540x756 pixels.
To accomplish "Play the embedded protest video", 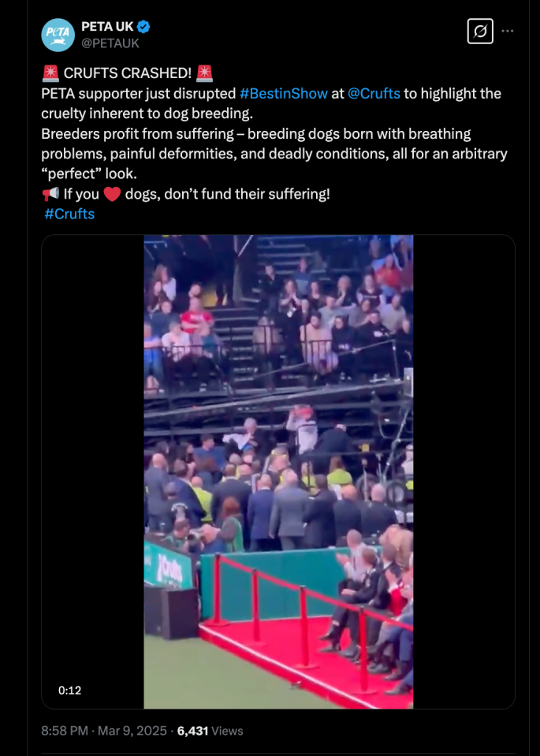I will point(278,471).
